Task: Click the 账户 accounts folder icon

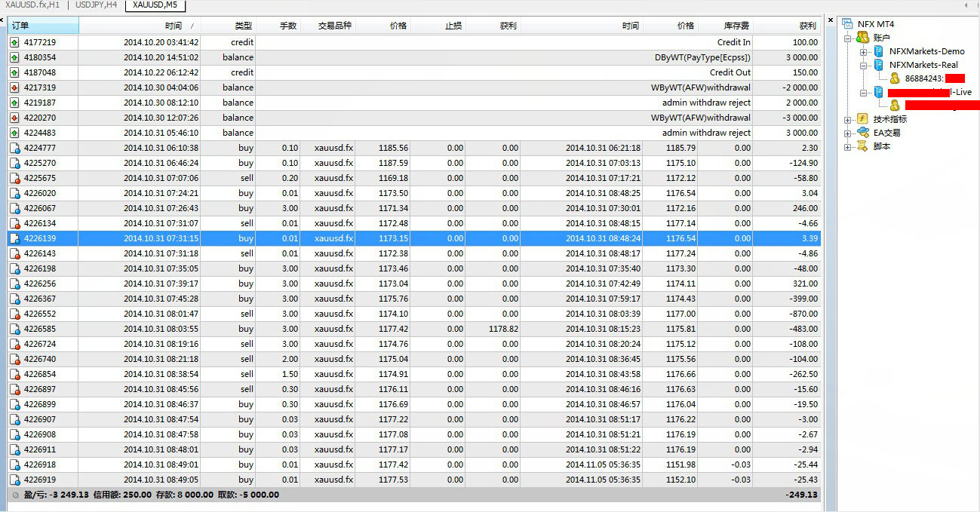Action: (862, 37)
